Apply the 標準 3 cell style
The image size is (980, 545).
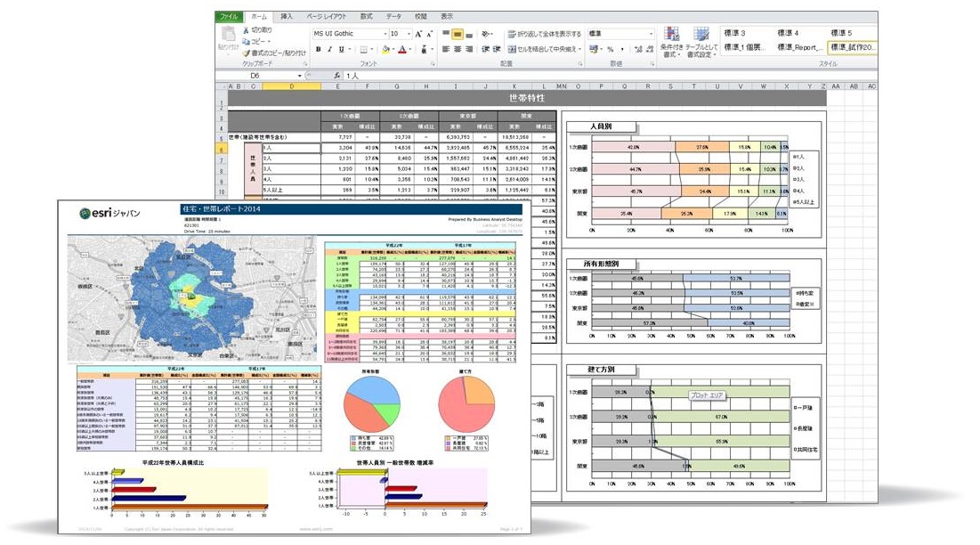(x=735, y=33)
